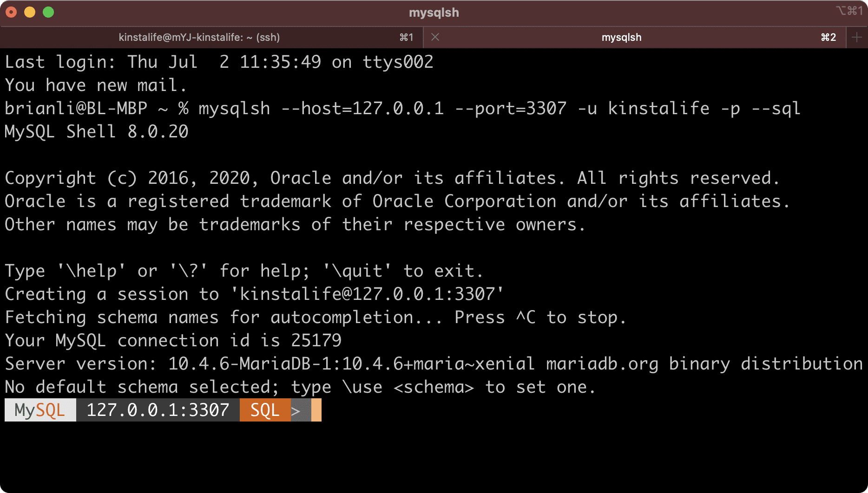Toggle fullscreen with the green button

pos(48,13)
